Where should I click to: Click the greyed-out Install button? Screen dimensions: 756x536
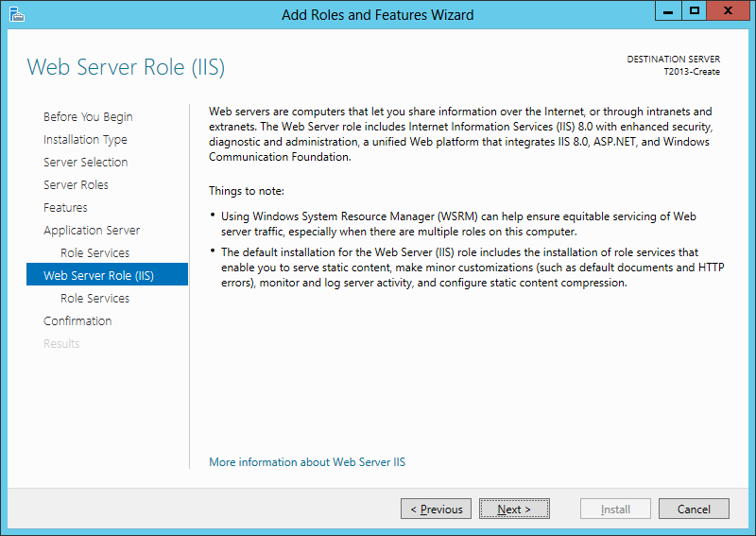coord(615,510)
